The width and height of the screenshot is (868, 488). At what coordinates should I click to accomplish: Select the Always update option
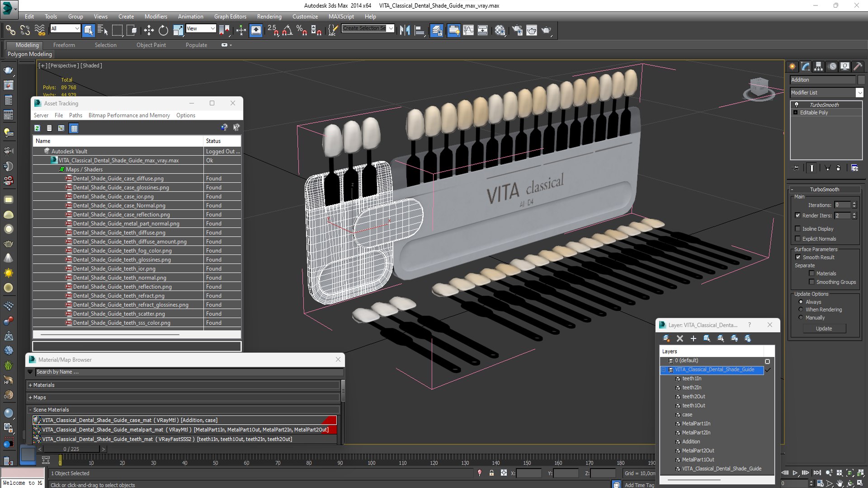(801, 302)
